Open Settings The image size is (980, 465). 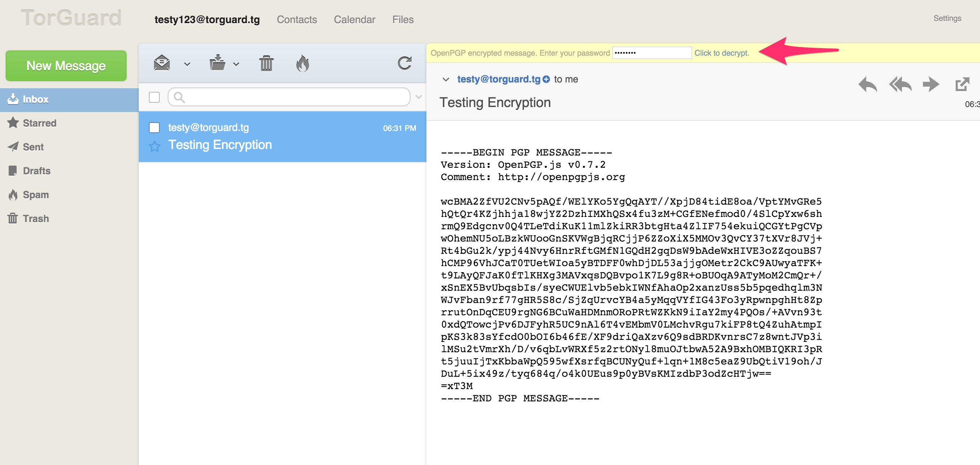tap(947, 18)
